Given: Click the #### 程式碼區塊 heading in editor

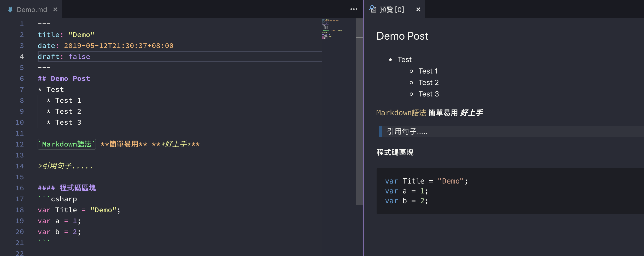Looking at the screenshot, I should click(67, 188).
